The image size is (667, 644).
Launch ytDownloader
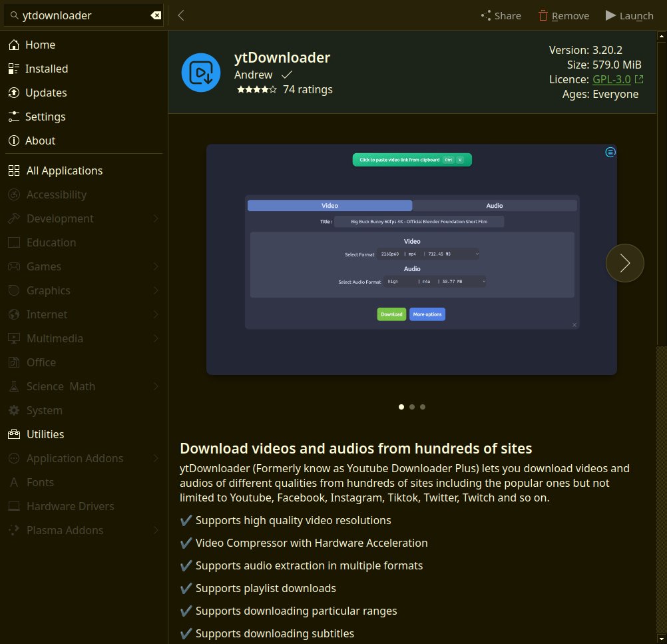pos(629,16)
